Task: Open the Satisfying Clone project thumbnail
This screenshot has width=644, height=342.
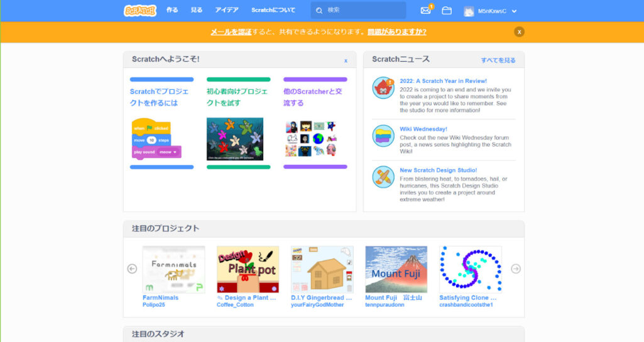Action: tap(471, 270)
